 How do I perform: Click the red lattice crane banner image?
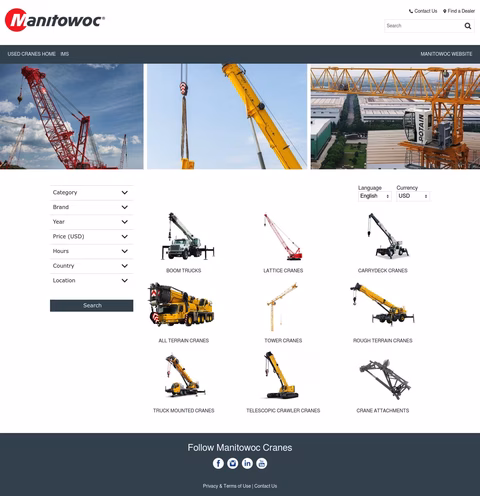pos(72,116)
